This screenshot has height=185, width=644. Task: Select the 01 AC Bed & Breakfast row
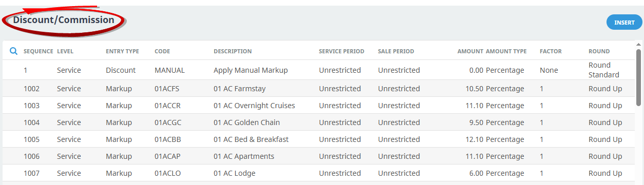pyautogui.click(x=318, y=139)
